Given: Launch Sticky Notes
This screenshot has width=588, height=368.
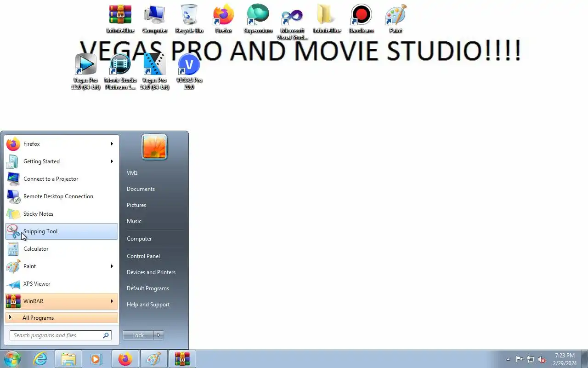Looking at the screenshot, I should click(62, 214).
